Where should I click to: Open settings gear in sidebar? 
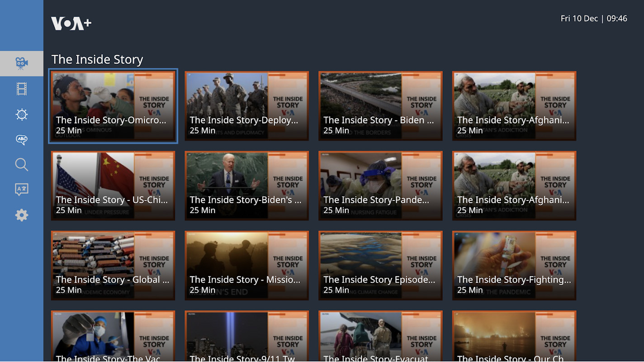22,215
